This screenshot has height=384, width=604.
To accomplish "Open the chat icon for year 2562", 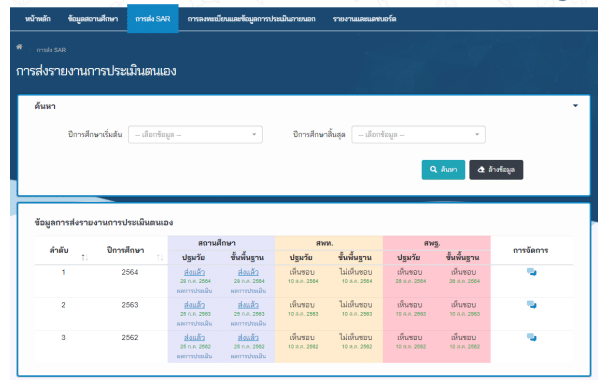I will 532,338.
